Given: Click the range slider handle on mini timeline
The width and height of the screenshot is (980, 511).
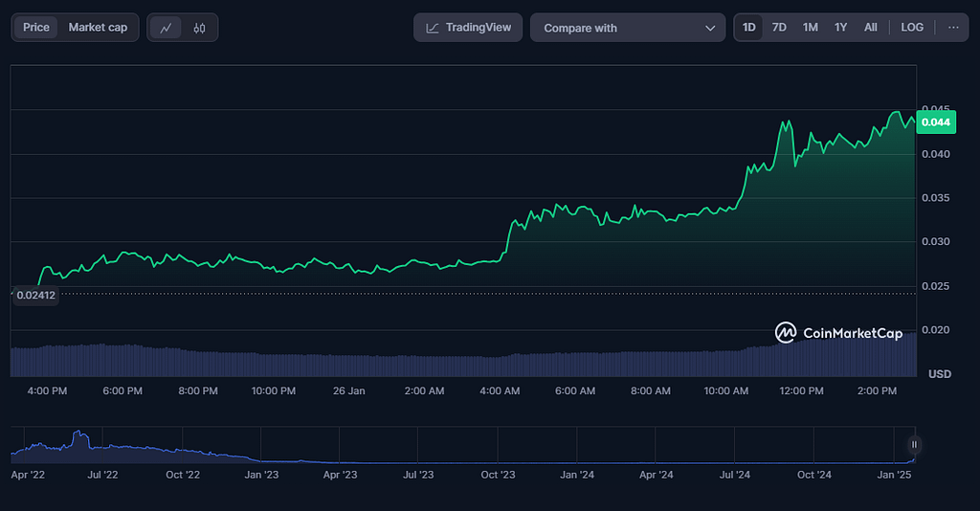Looking at the screenshot, I should (x=914, y=444).
